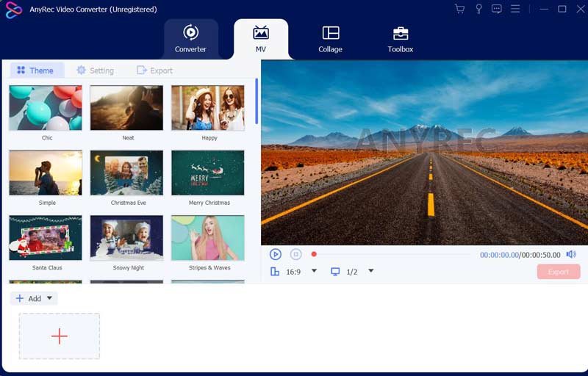Expand the 1/2 preview resolution dropdown
This screenshot has height=376, width=588.
(x=371, y=271)
